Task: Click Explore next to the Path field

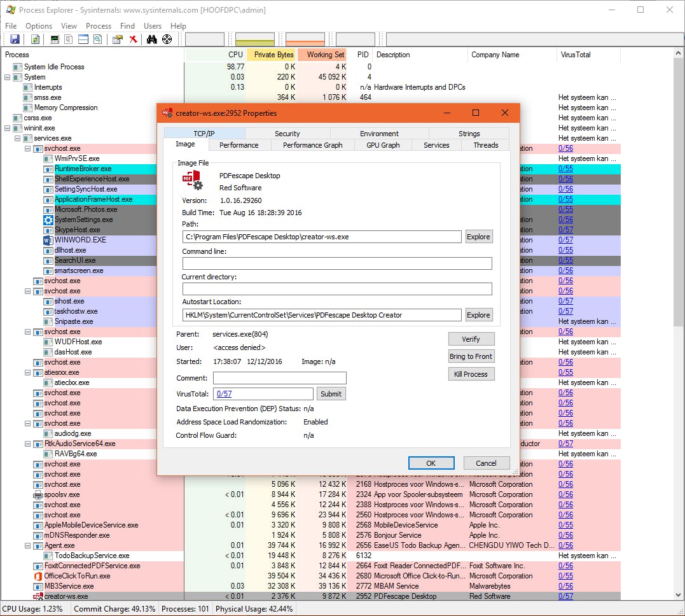Action: [478, 237]
